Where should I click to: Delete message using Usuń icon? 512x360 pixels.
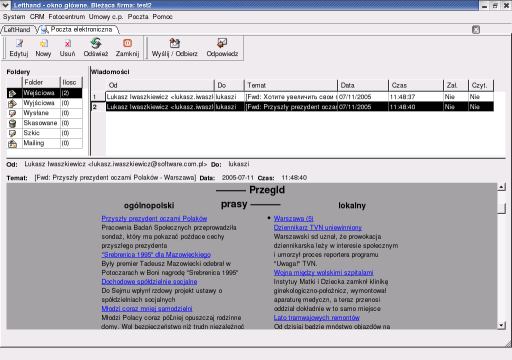[68, 43]
